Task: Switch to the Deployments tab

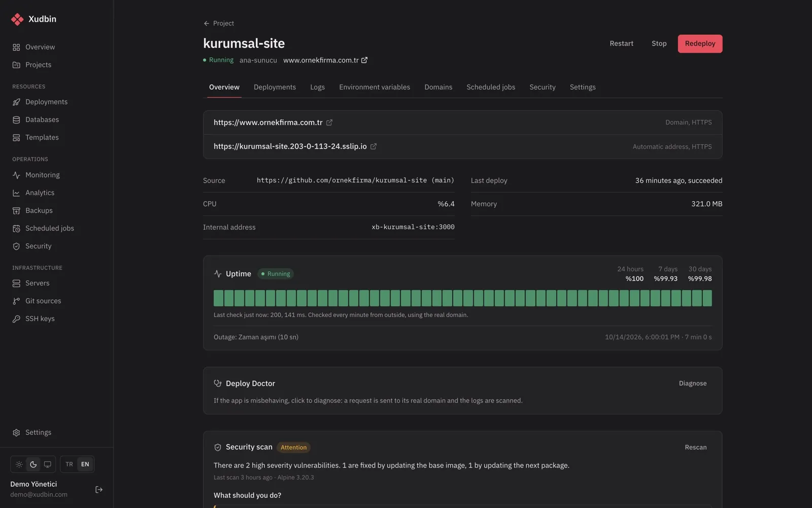Action: [x=275, y=87]
